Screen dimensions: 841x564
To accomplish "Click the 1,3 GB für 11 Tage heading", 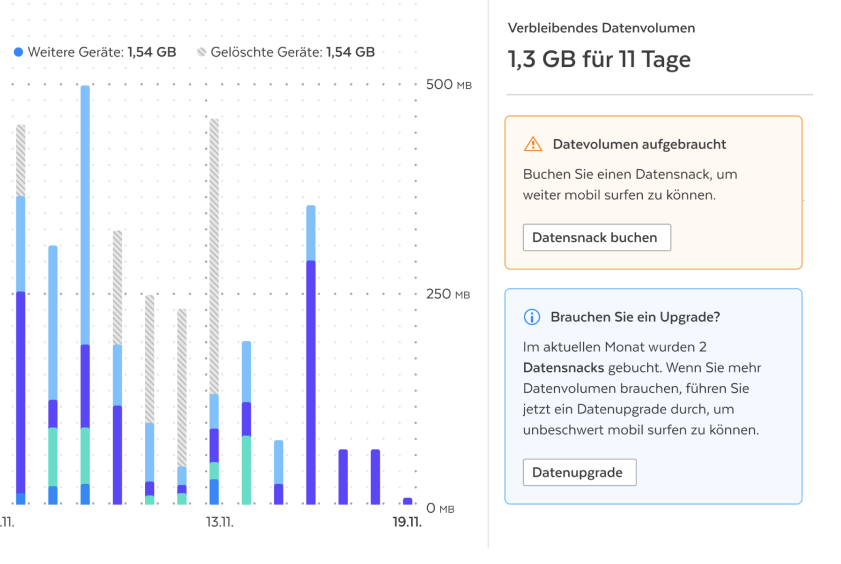I will [599, 60].
